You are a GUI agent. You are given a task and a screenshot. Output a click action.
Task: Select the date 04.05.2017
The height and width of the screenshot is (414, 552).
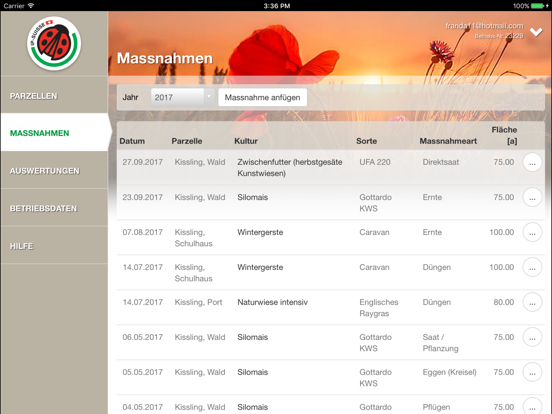point(143,407)
